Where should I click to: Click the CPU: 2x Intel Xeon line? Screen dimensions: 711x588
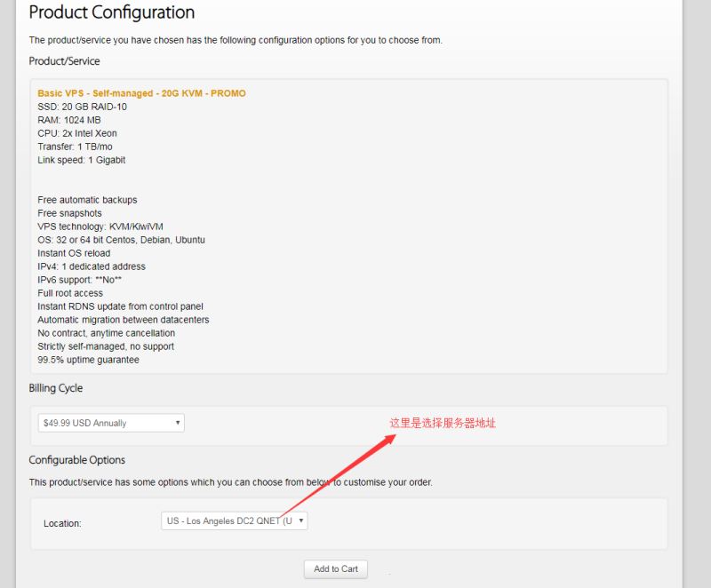[x=77, y=133]
